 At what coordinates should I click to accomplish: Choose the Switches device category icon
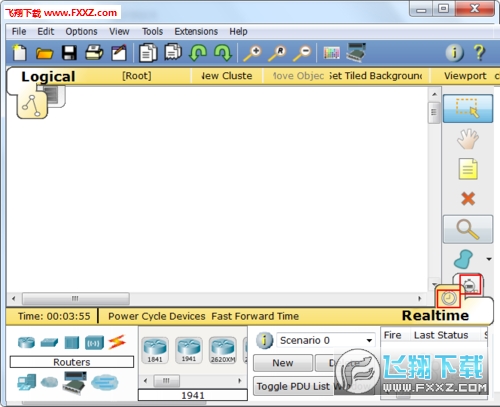(49, 342)
